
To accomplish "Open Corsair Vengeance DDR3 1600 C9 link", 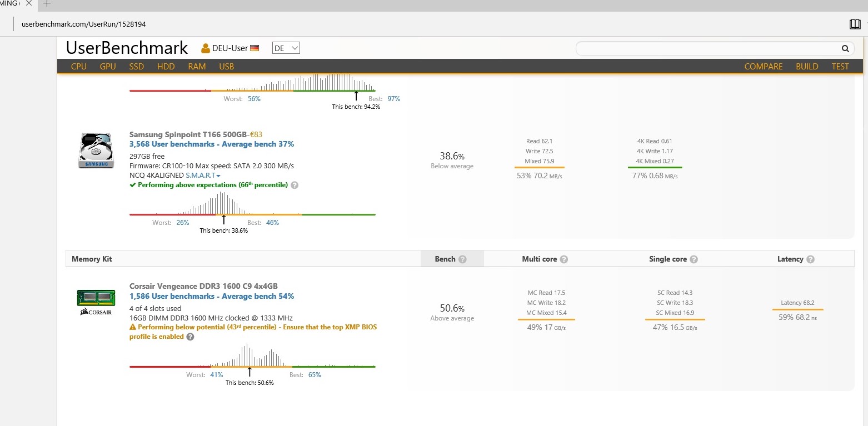I will click(203, 287).
